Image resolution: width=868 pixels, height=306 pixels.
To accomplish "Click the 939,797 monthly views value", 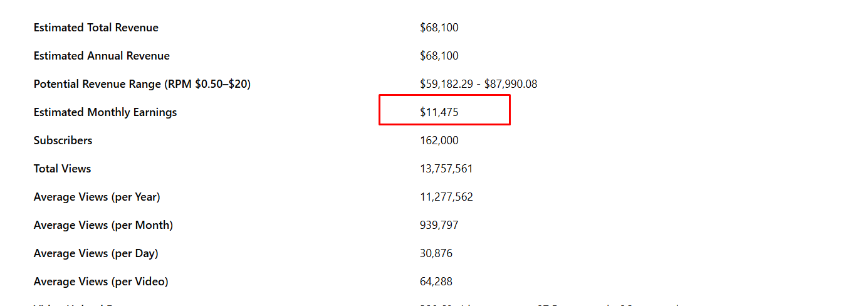I will point(439,225).
